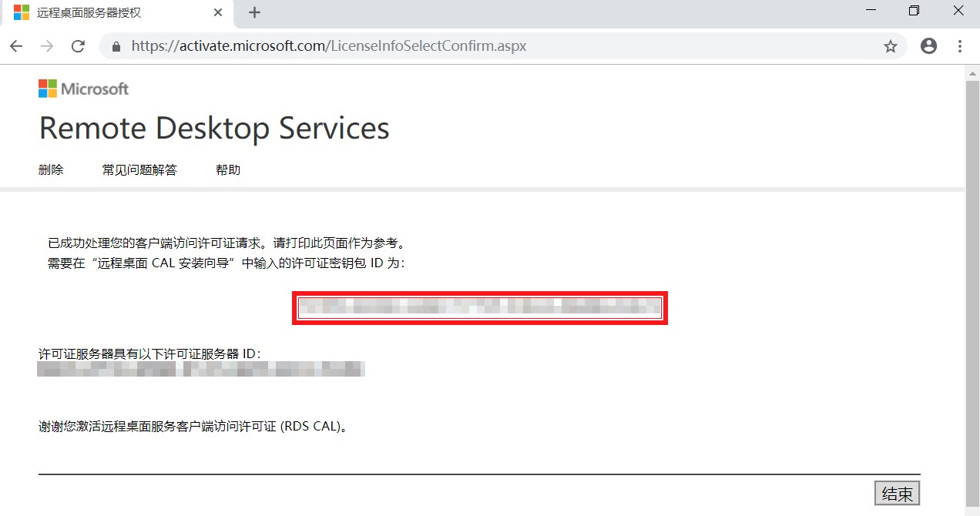
Task: Click the text 许可证服务器具有以下许可证服务器 ID
Action: tap(149, 354)
